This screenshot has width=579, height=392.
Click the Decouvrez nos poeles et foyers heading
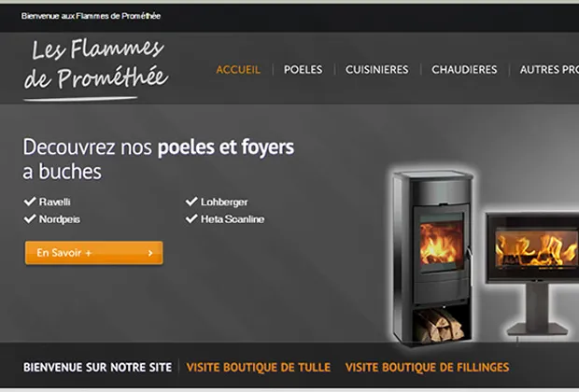coord(159,159)
